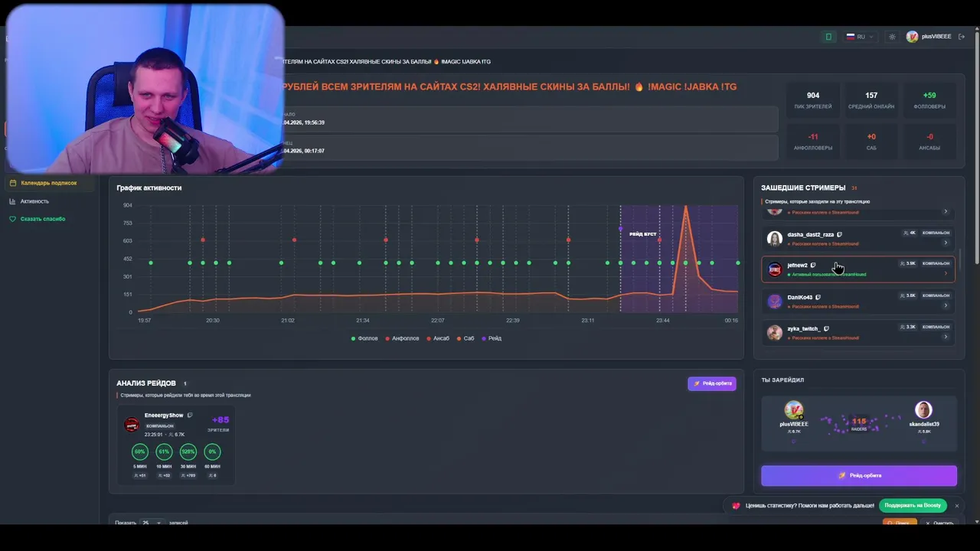Screen dimensions: 980x551
Task: Expand the jefnew2 card with its chevron
Action: tap(946, 274)
